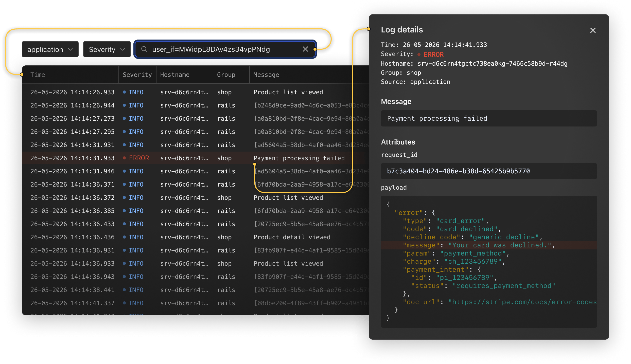Select log entry timestamped 14:14:27.273
The image size is (631, 364).
tap(195, 118)
